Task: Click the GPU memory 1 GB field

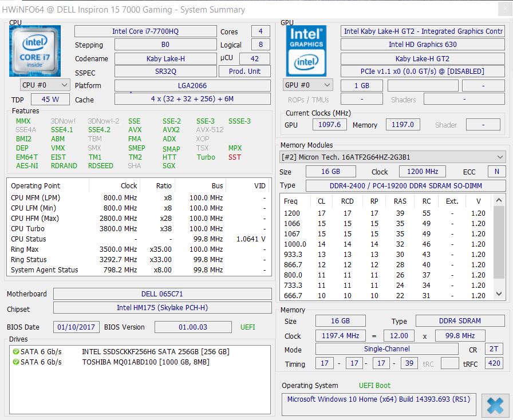Action: (x=361, y=86)
